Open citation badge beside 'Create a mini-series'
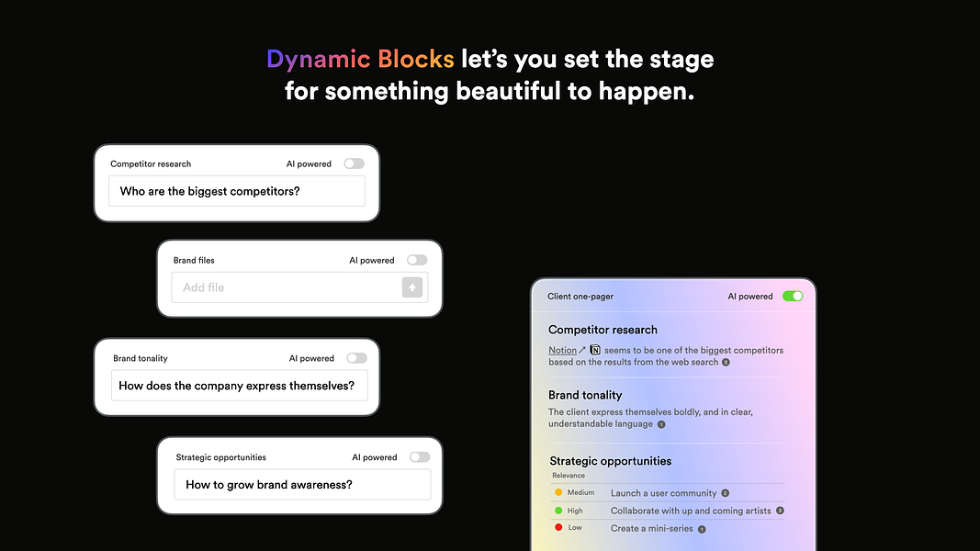The width and height of the screenshot is (980, 551). coord(702,529)
